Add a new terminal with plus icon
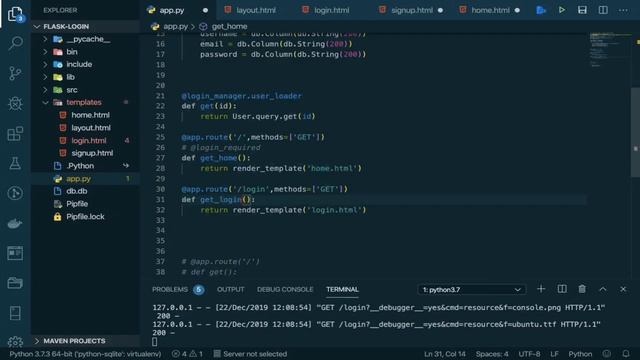This screenshot has width=640, height=360. coord(541,289)
